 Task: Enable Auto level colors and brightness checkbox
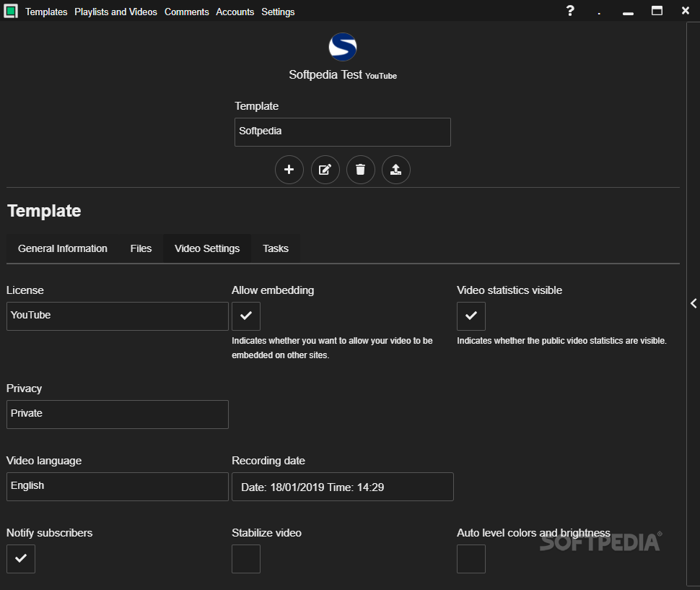click(471, 559)
